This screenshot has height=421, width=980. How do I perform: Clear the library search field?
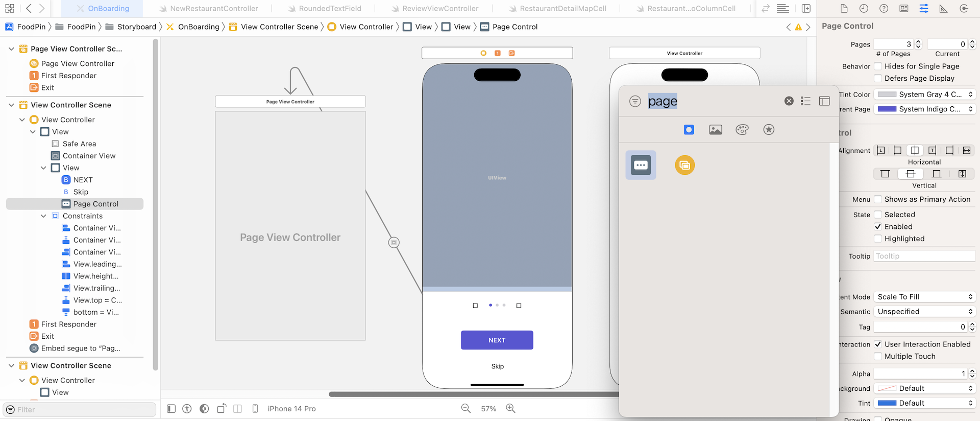[789, 101]
